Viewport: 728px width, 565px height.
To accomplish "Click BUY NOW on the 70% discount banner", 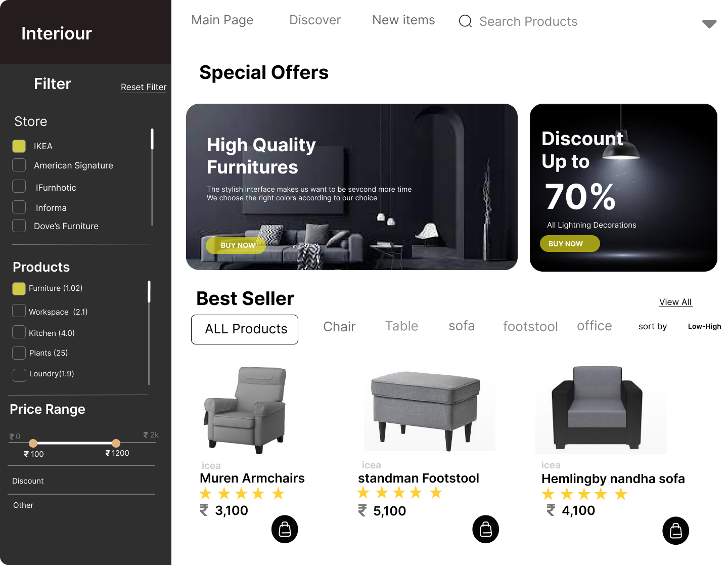I will pyautogui.click(x=570, y=244).
